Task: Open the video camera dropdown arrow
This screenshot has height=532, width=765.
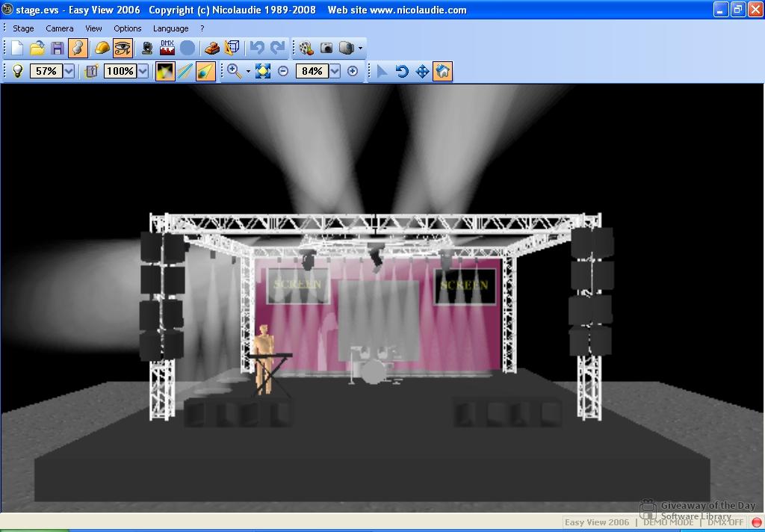Action: [360, 48]
